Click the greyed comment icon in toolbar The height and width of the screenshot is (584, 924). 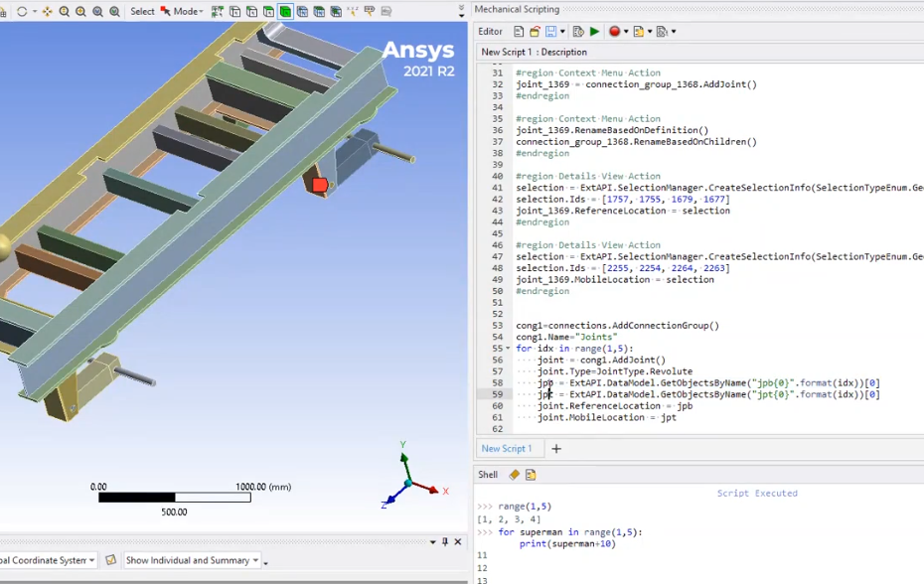[x=386, y=11]
